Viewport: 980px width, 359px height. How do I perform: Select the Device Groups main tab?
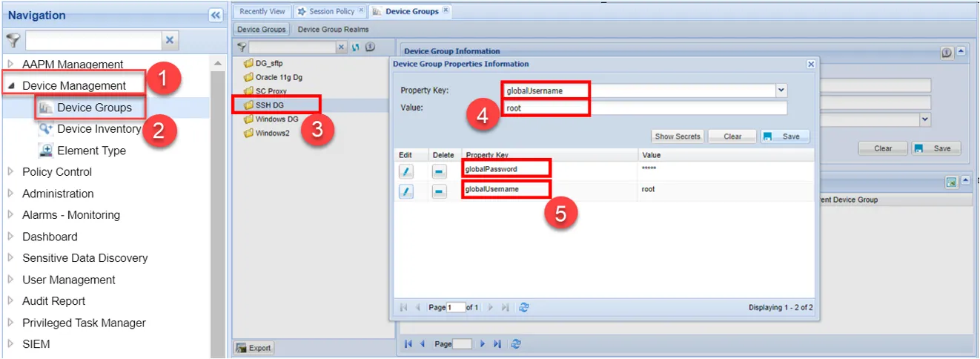coord(411,11)
